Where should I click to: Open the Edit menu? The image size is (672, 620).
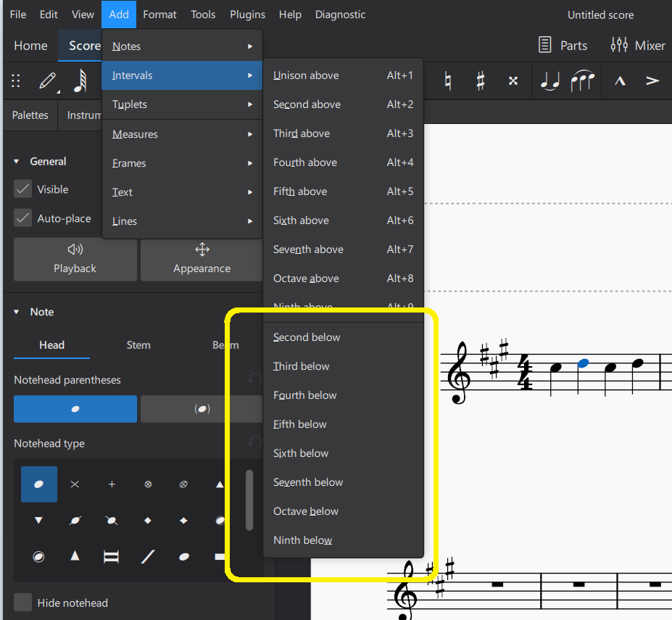49,15
